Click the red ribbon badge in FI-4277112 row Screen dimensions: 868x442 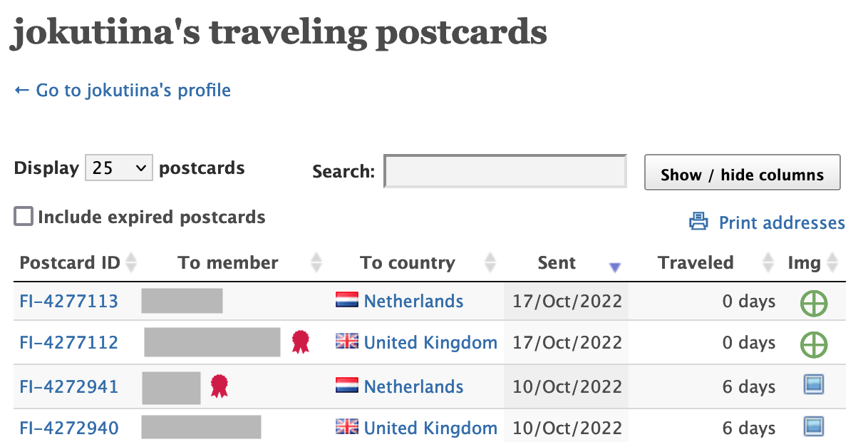coord(301,342)
